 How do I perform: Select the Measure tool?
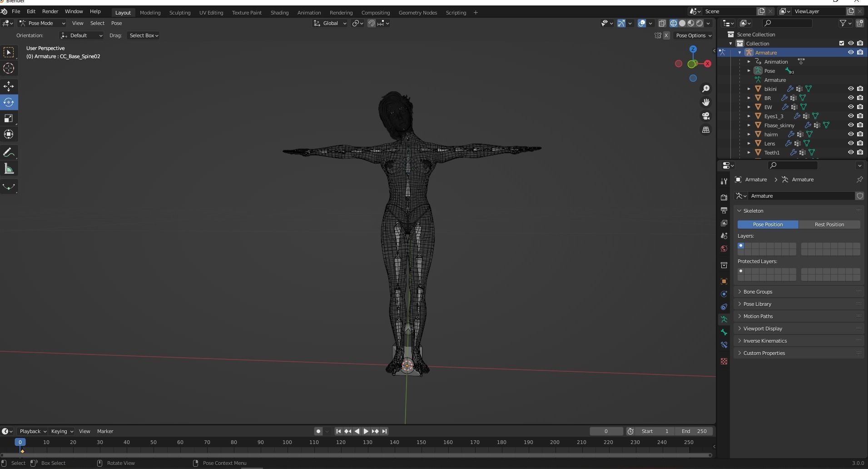point(9,168)
